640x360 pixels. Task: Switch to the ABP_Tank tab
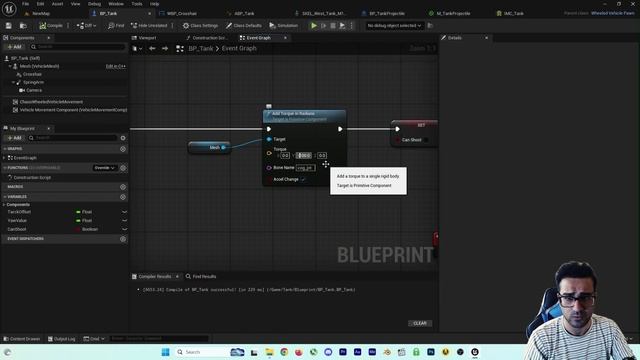pos(244,13)
